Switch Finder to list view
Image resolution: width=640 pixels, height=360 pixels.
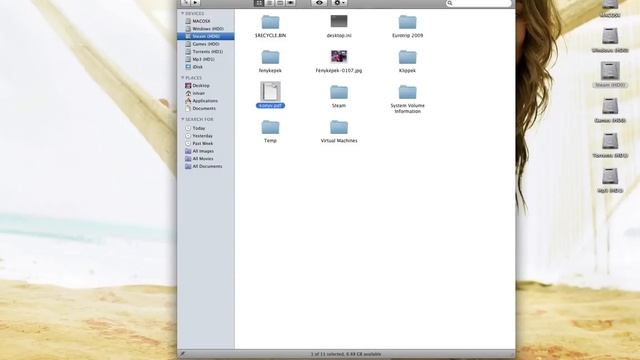[269, 3]
